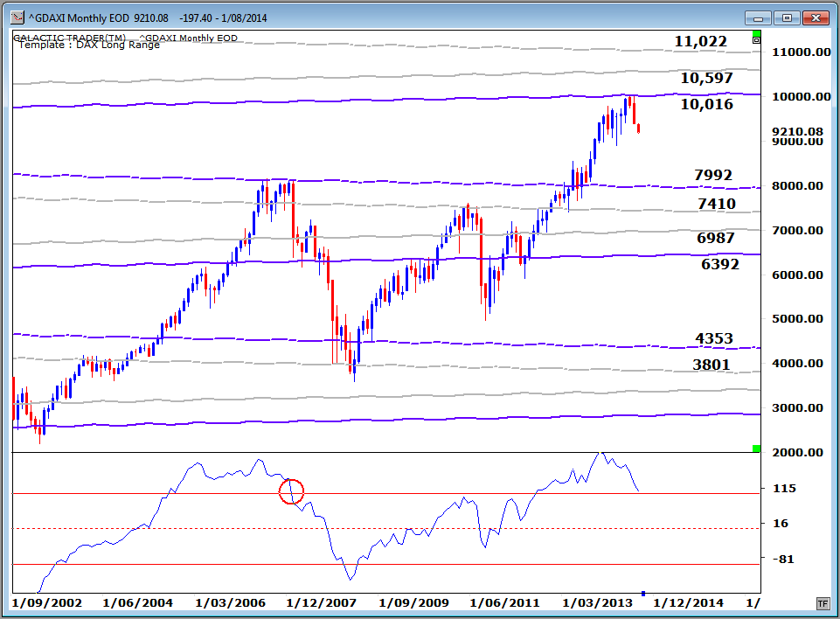Click the 1/06/2011 date label
The width and height of the screenshot is (840, 619).
tap(504, 603)
